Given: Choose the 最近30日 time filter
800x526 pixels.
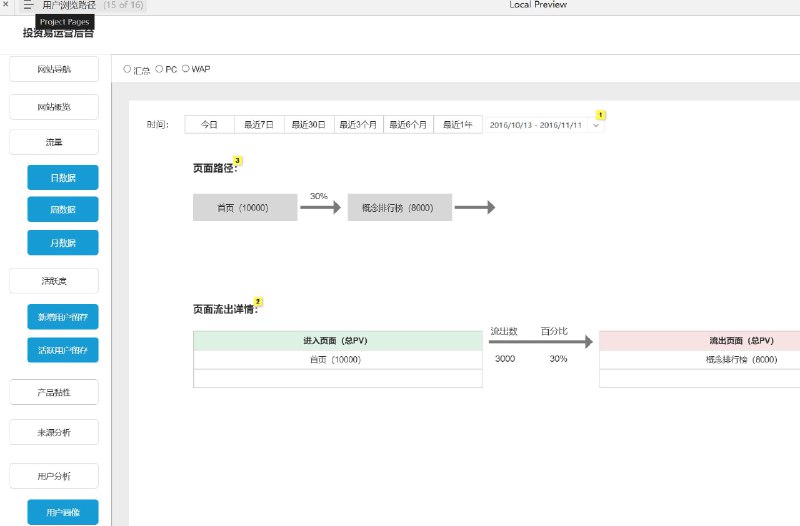Looking at the screenshot, I should (309, 124).
